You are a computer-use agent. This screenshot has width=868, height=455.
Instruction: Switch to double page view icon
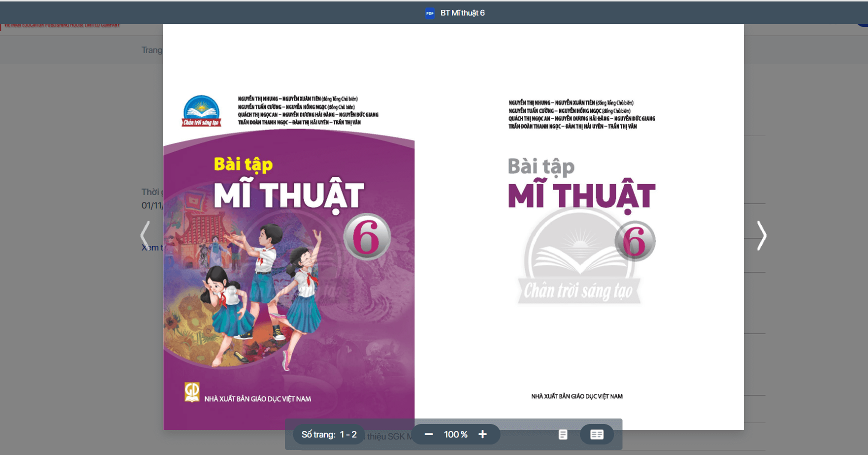point(597,434)
